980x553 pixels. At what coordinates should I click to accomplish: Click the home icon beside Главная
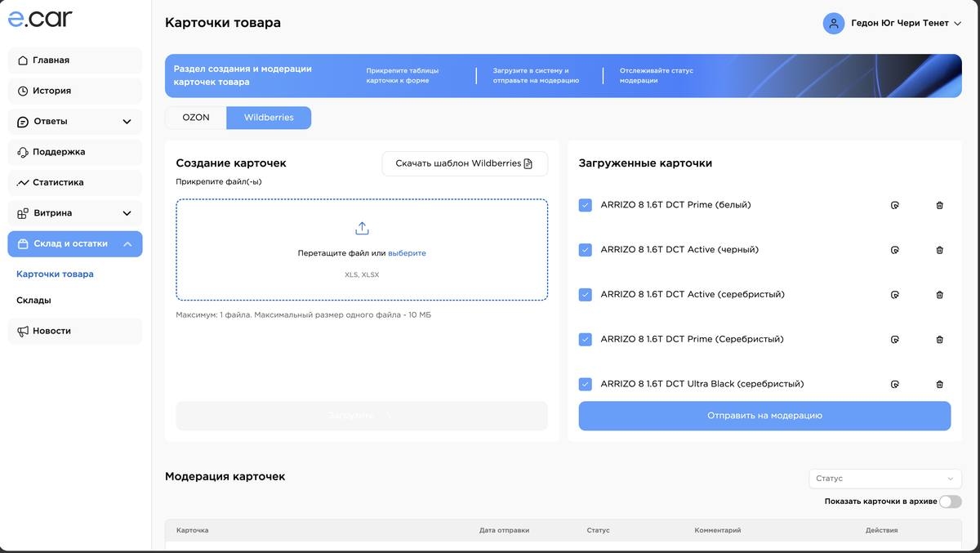(23, 60)
